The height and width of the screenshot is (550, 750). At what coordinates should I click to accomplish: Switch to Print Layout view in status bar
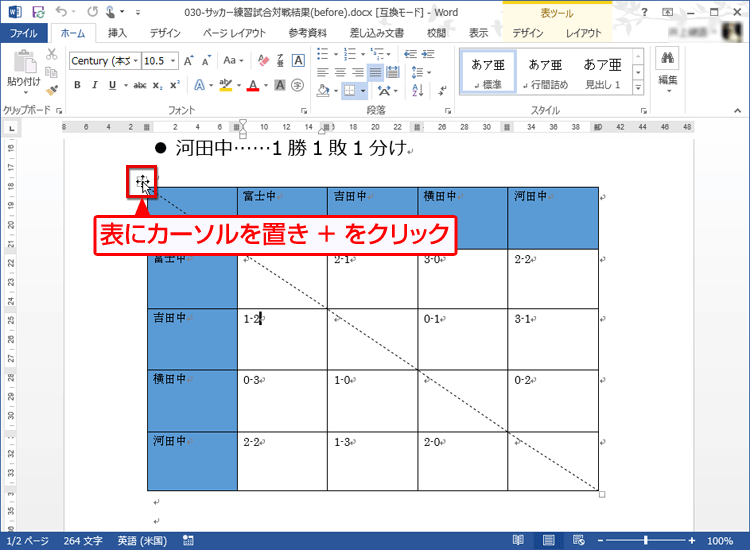pyautogui.click(x=549, y=540)
